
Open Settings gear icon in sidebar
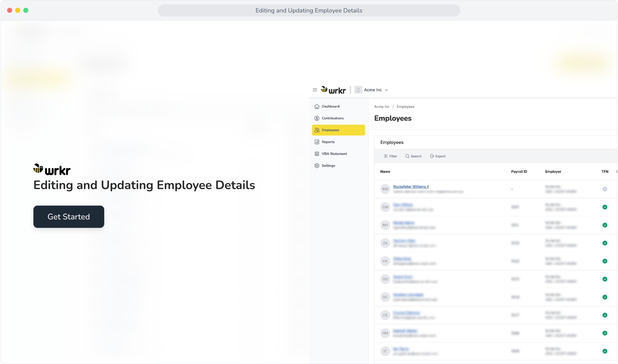[x=317, y=165]
